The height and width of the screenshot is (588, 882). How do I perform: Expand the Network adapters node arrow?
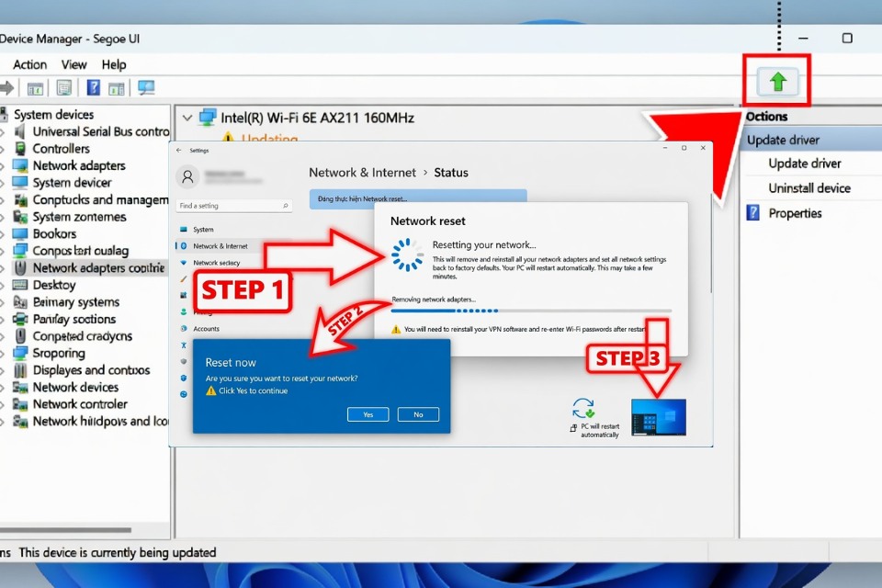tap(3, 166)
